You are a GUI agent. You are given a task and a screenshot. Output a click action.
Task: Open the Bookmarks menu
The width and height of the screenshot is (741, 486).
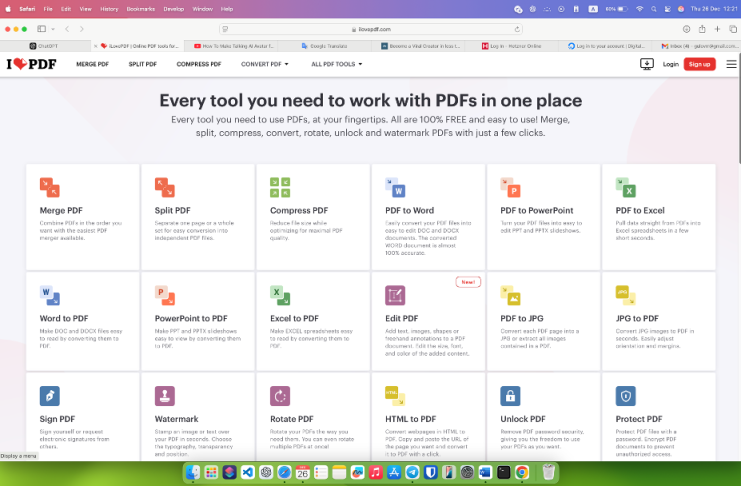click(x=141, y=9)
